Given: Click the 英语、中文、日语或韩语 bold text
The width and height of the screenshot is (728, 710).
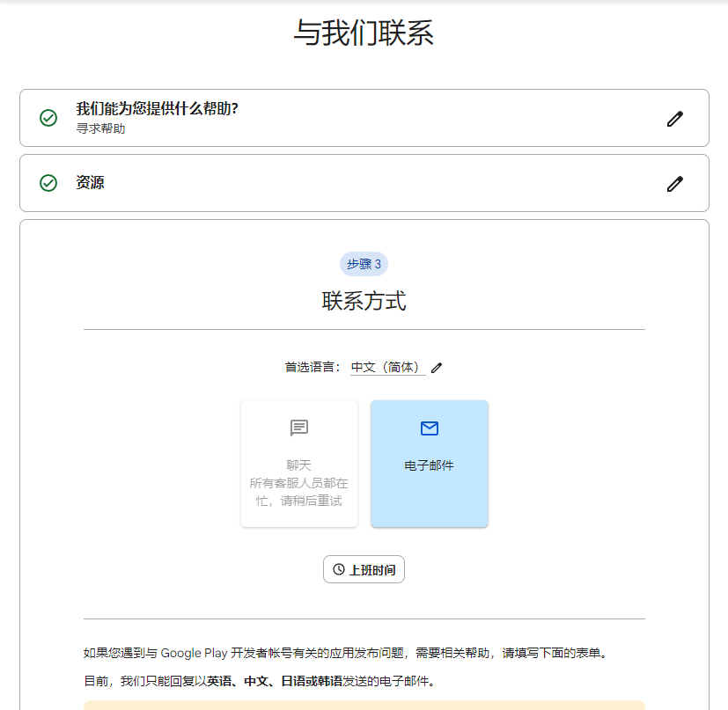Looking at the screenshot, I should pyautogui.click(x=275, y=681).
